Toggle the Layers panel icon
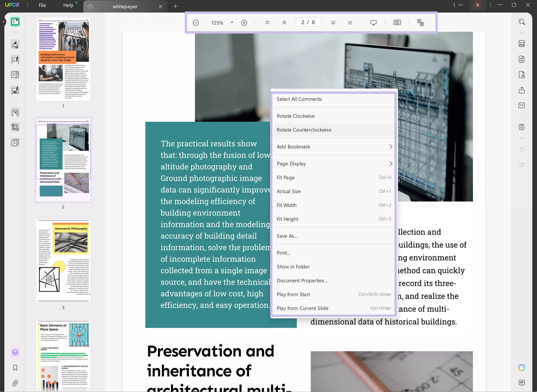The height and width of the screenshot is (392, 537). click(x=15, y=352)
